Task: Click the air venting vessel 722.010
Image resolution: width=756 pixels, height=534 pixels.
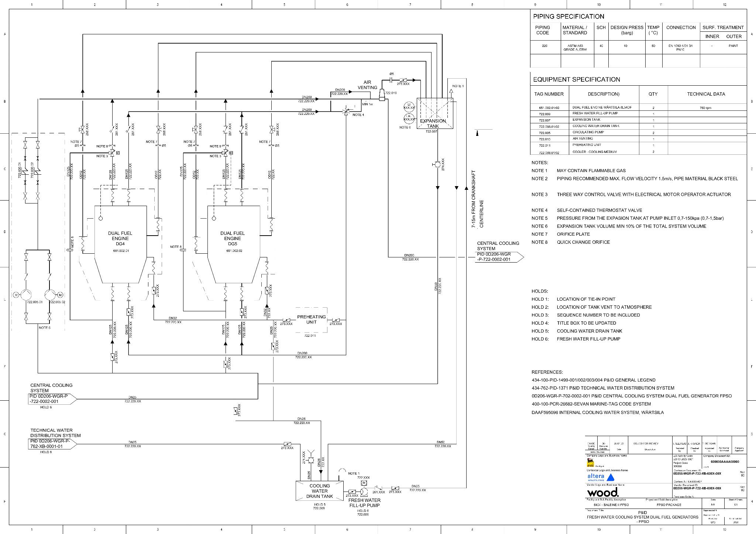Action: click(x=382, y=95)
